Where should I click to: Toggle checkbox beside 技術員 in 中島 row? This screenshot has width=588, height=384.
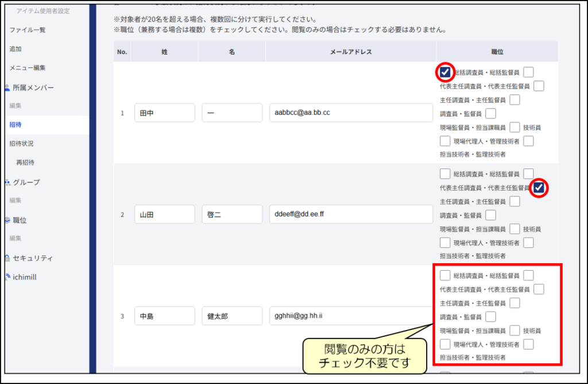coord(515,331)
